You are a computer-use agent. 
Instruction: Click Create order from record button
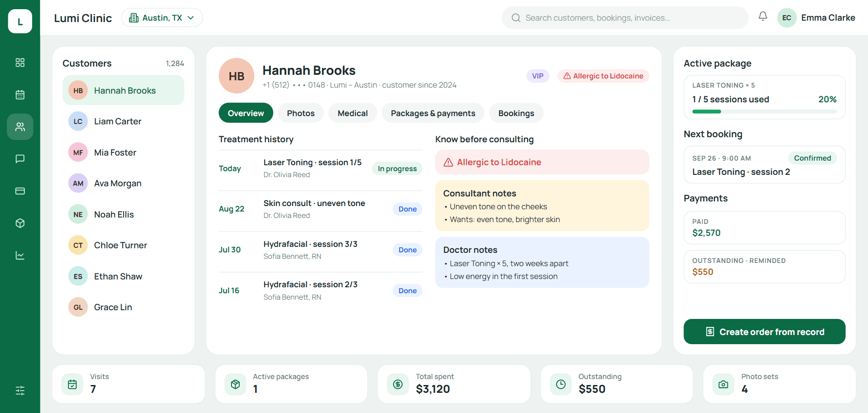pyautogui.click(x=764, y=331)
